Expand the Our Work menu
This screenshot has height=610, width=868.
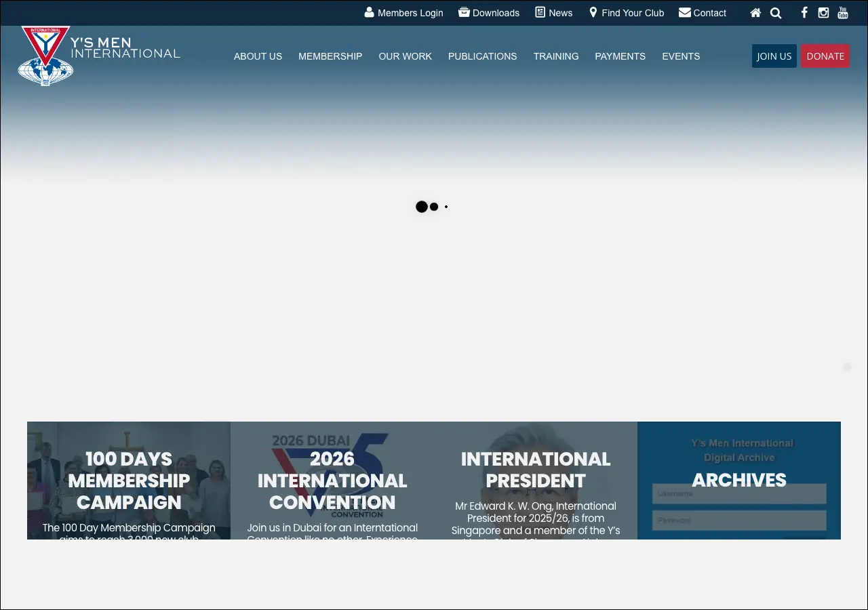(405, 56)
